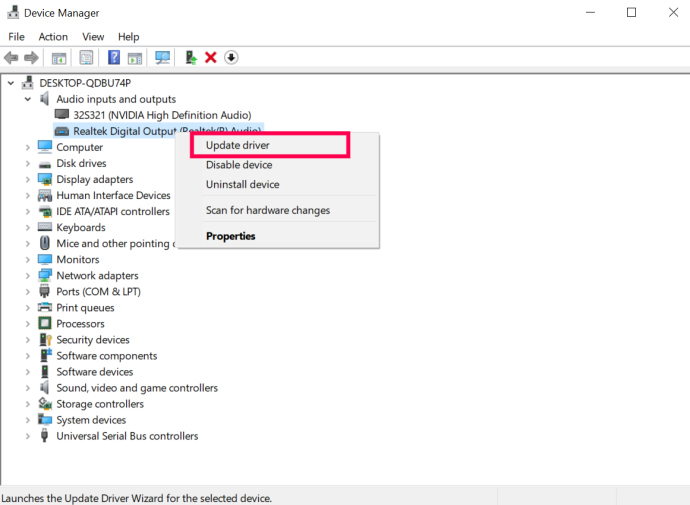Select the Computer tree row text
This screenshot has height=505, width=690.
[x=80, y=147]
